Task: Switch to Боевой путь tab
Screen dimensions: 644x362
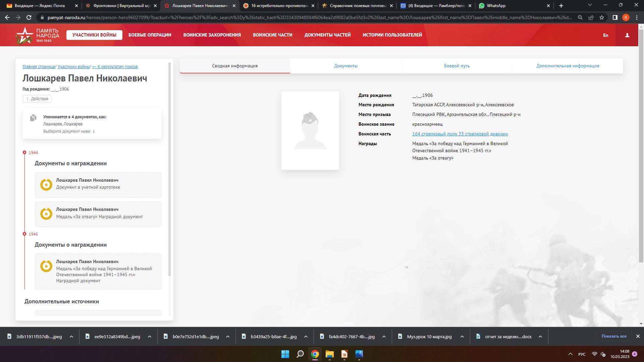Action: (457, 66)
